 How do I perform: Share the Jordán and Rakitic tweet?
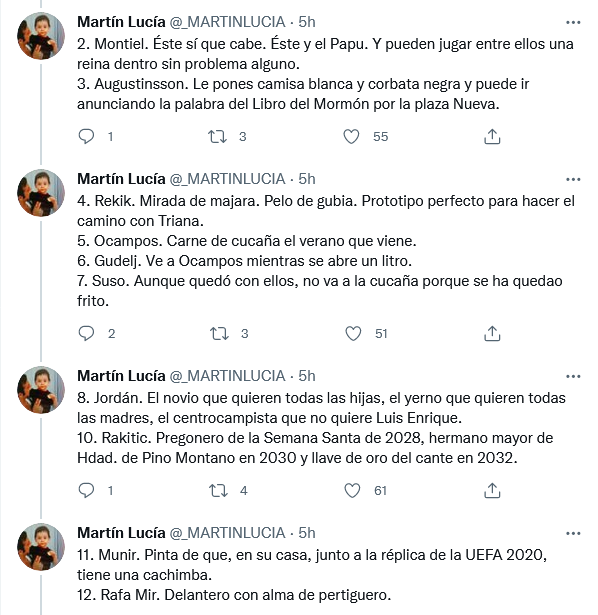(x=492, y=490)
